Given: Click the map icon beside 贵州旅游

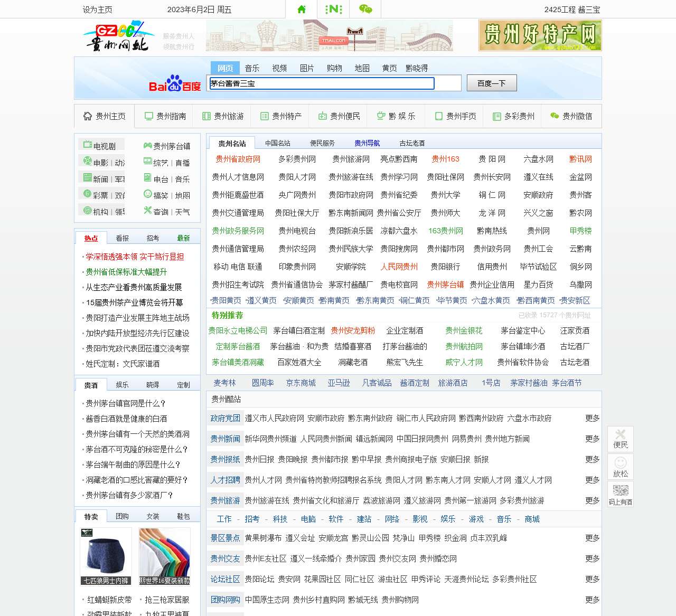Looking at the screenshot, I should pos(206,116).
